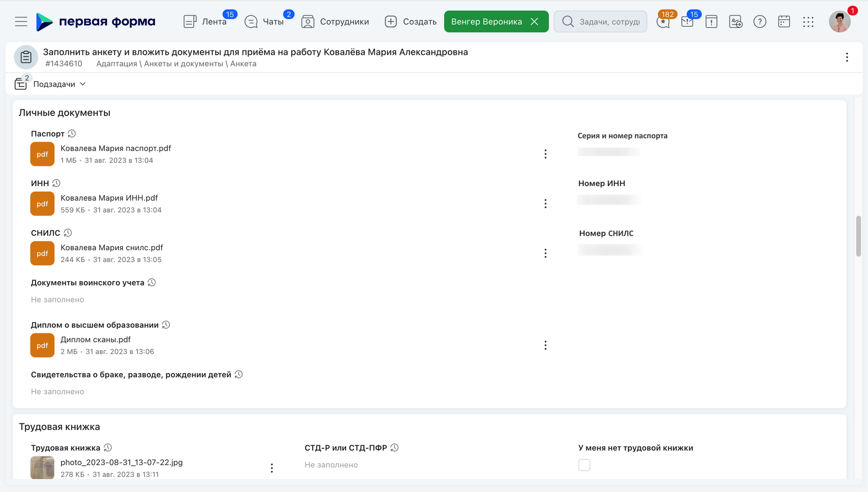This screenshot has width=868, height=492.
Task: Open the Сотрудники section
Action: (335, 22)
